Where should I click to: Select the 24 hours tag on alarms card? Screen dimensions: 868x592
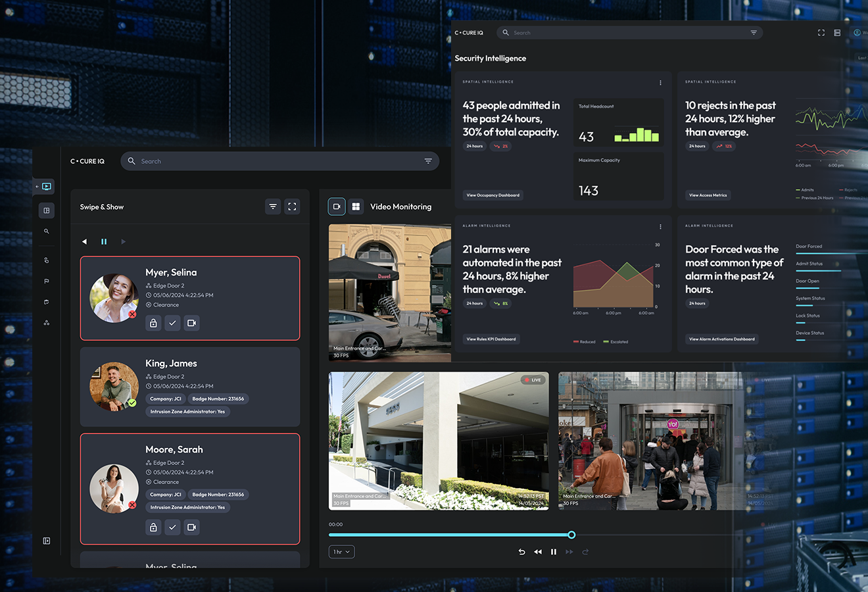click(x=474, y=303)
